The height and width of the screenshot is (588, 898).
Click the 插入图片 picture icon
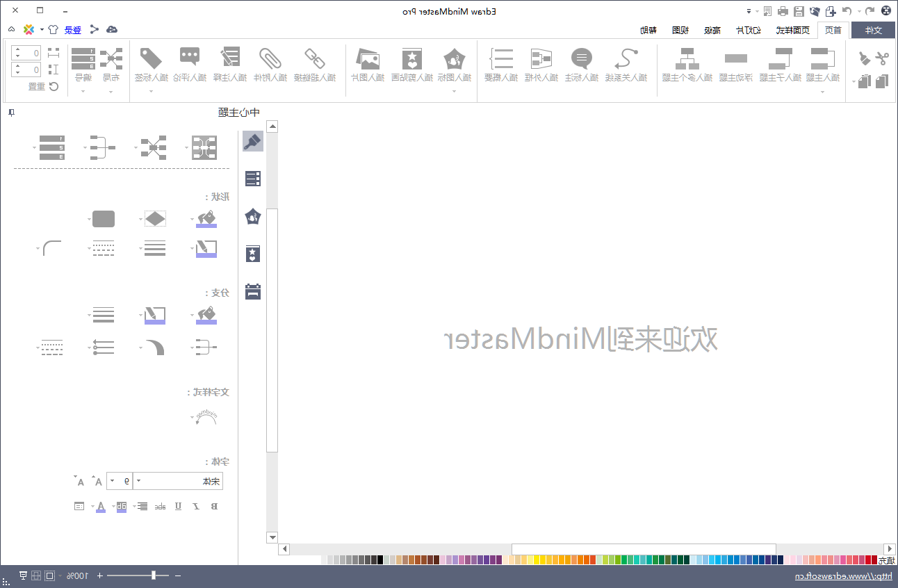[x=367, y=58]
